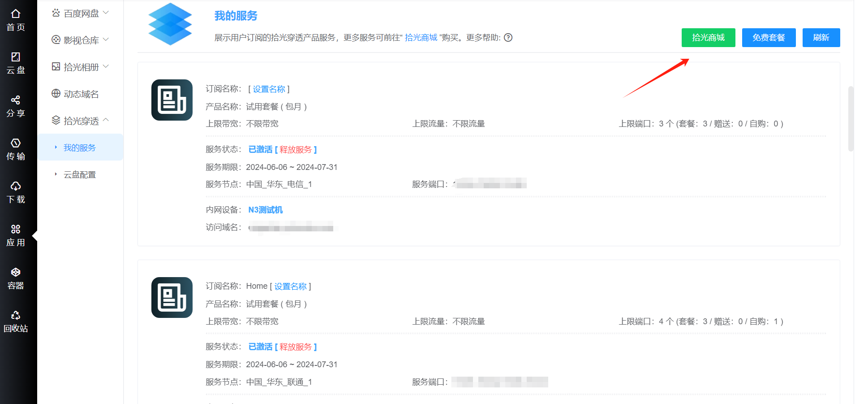Open the 传输 transfer section
Screen dimensions: 868x404
point(16,149)
